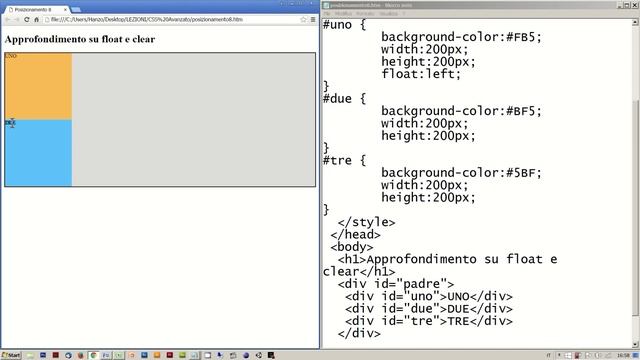
Task: Click the background-color:#5BF; line
Action: (x=461, y=173)
